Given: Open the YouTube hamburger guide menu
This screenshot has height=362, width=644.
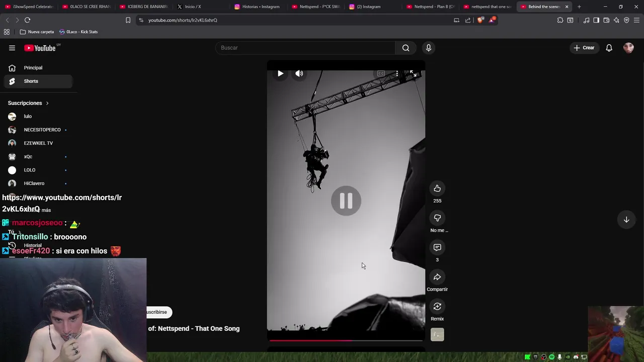Looking at the screenshot, I should point(12,48).
